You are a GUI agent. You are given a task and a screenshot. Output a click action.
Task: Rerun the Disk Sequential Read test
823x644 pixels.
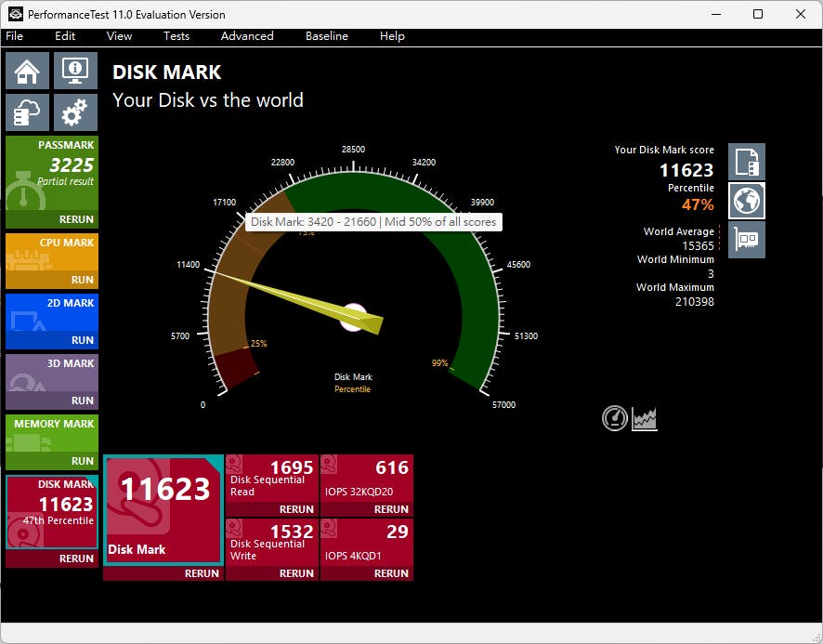[296, 509]
